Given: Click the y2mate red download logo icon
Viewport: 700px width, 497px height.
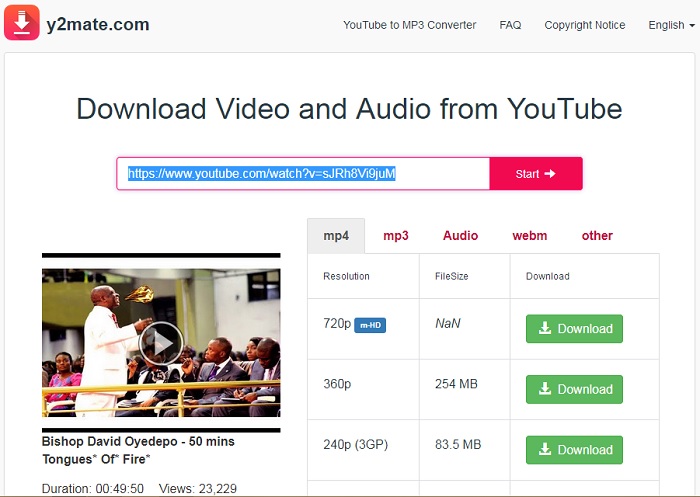Looking at the screenshot, I should coord(21,22).
